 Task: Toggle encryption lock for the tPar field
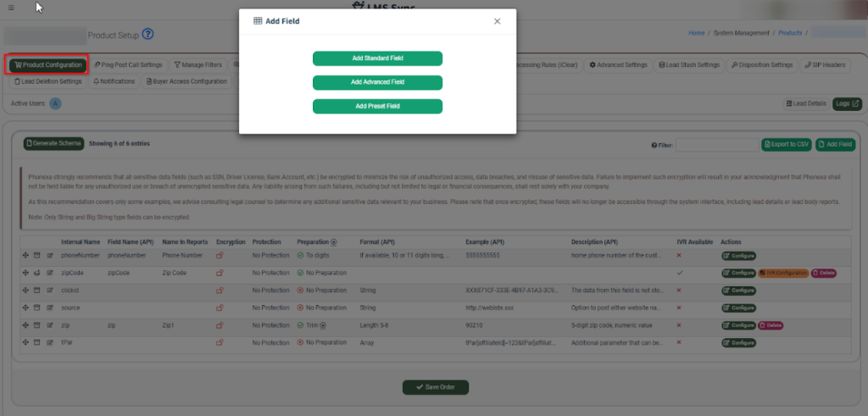click(x=220, y=342)
